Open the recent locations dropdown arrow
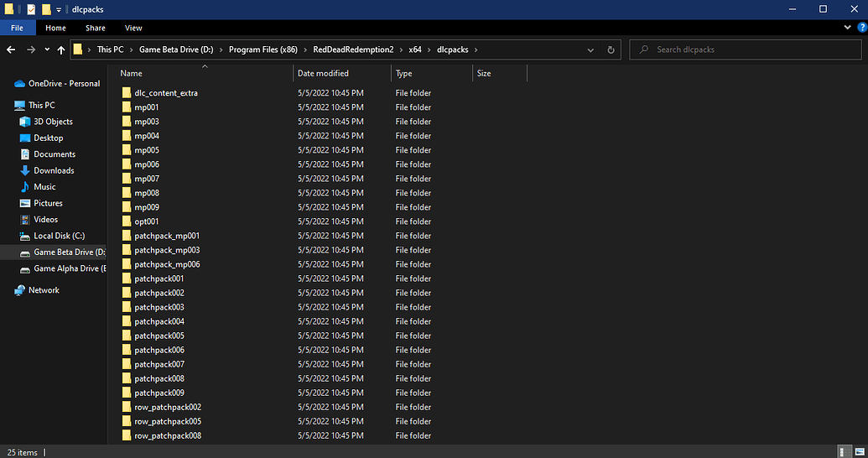This screenshot has height=458, width=868. pos(47,49)
